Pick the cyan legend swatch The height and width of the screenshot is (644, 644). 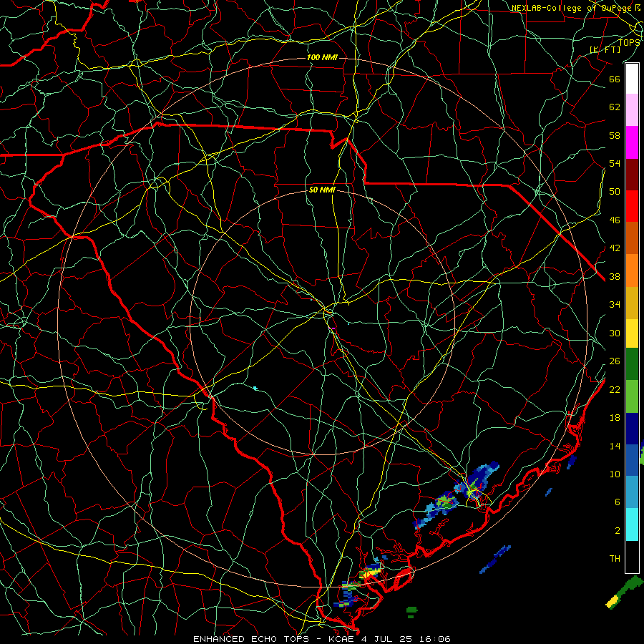click(632, 525)
